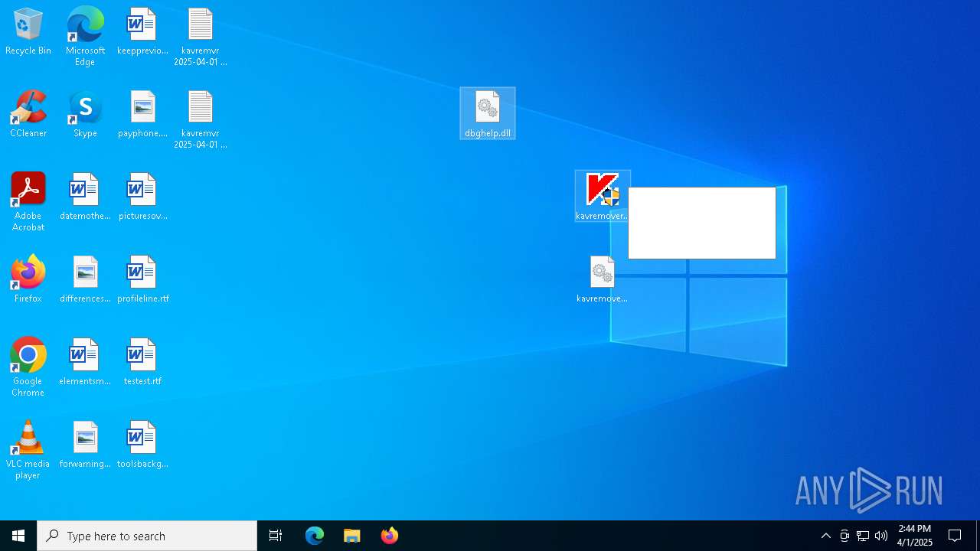Select the VLC media player shortcut

click(28, 449)
